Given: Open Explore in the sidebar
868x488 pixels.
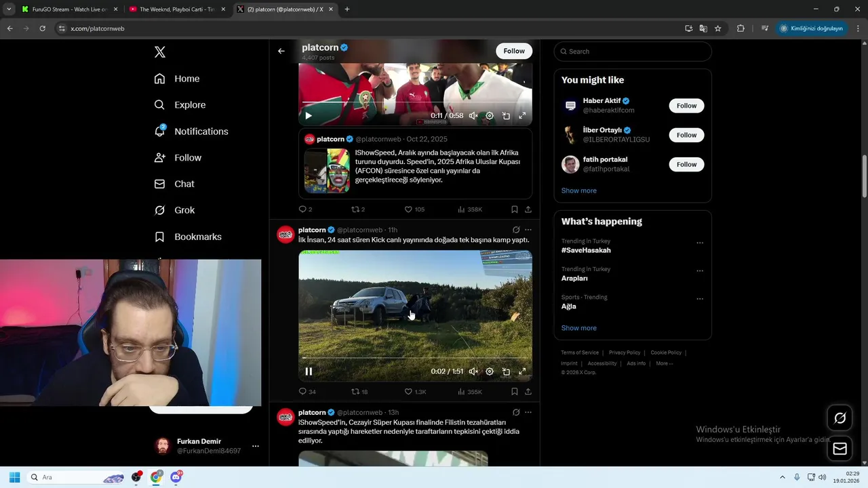Looking at the screenshot, I should 180,105.
